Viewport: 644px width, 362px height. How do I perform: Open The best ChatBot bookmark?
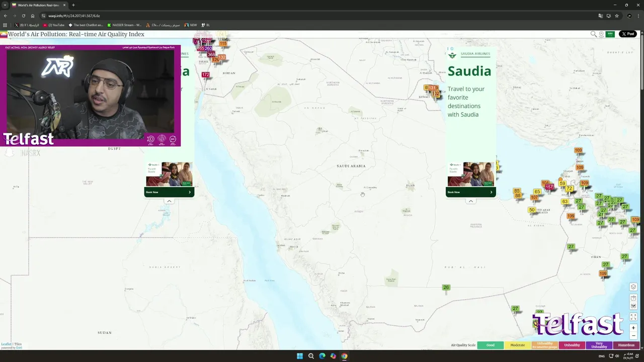point(86,25)
